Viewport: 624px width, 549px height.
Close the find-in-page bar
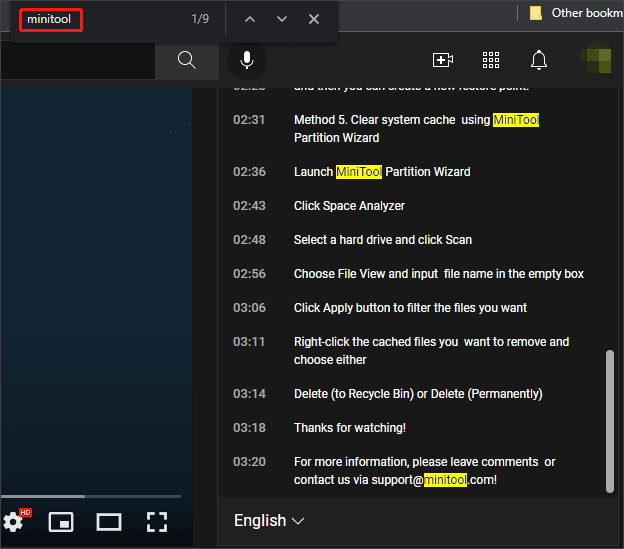(314, 19)
